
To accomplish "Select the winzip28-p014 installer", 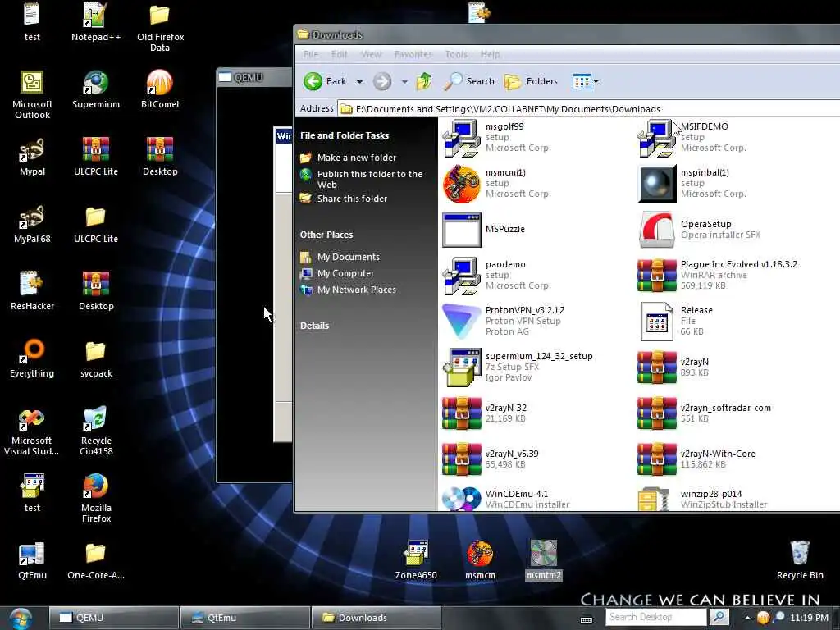I will [702, 498].
